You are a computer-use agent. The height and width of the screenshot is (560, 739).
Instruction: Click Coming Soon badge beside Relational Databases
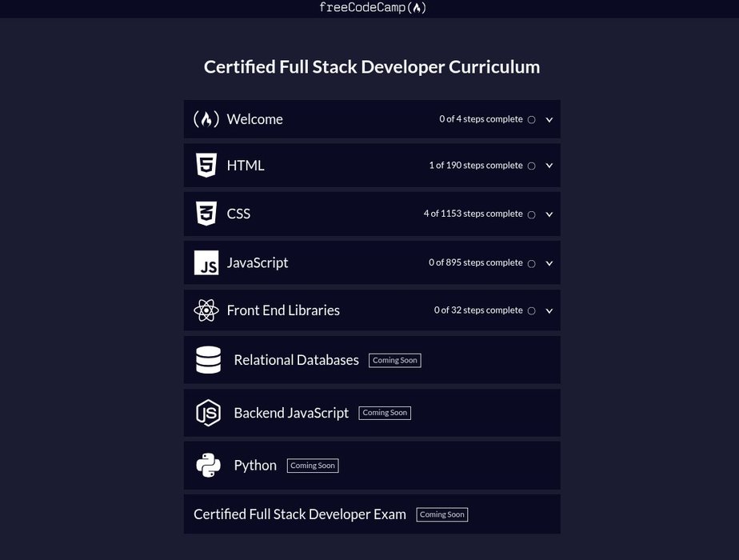click(395, 361)
